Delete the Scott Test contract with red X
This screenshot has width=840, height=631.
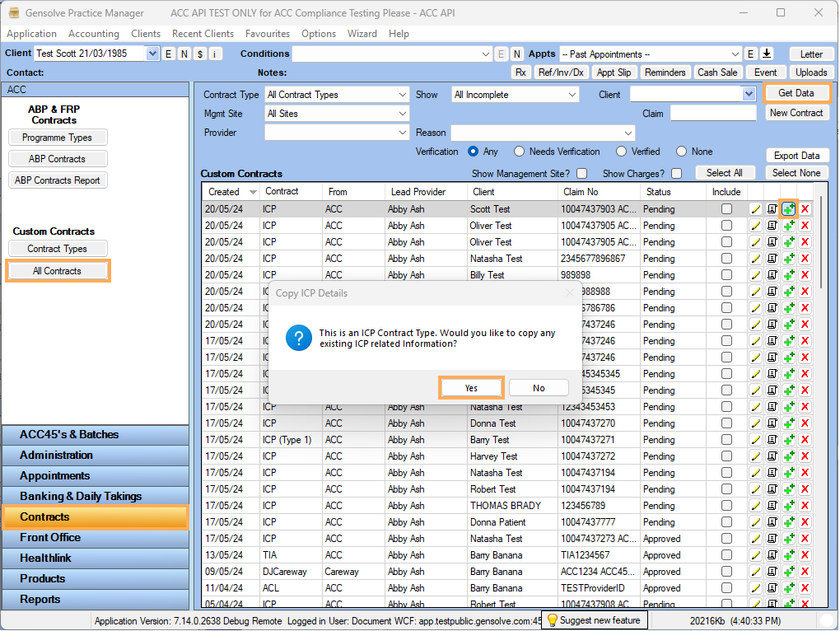tap(805, 209)
